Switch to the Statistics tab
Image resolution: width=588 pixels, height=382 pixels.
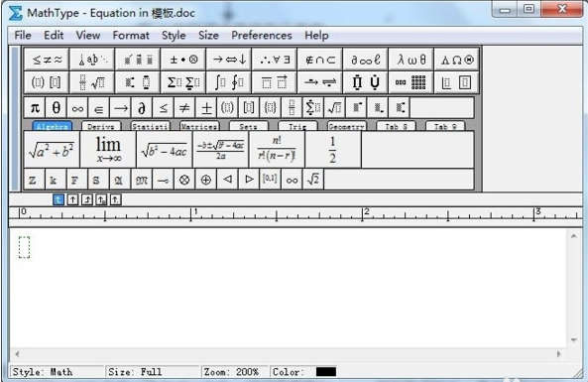[x=150, y=126]
